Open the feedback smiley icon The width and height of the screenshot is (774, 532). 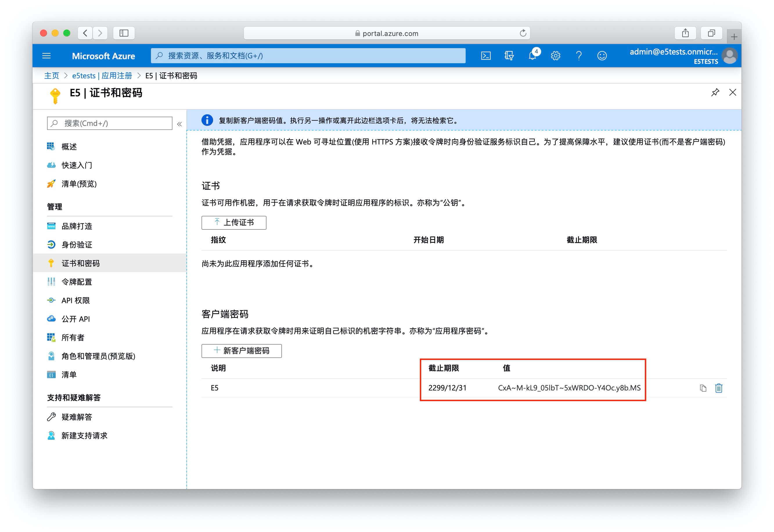pos(602,56)
